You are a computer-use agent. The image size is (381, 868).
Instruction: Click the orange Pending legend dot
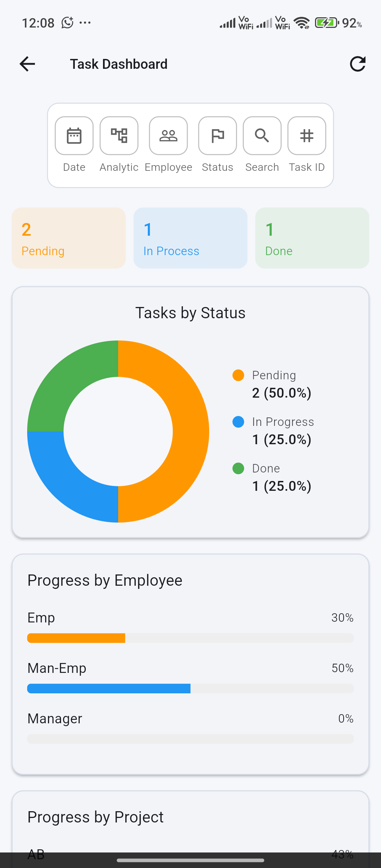click(x=238, y=375)
